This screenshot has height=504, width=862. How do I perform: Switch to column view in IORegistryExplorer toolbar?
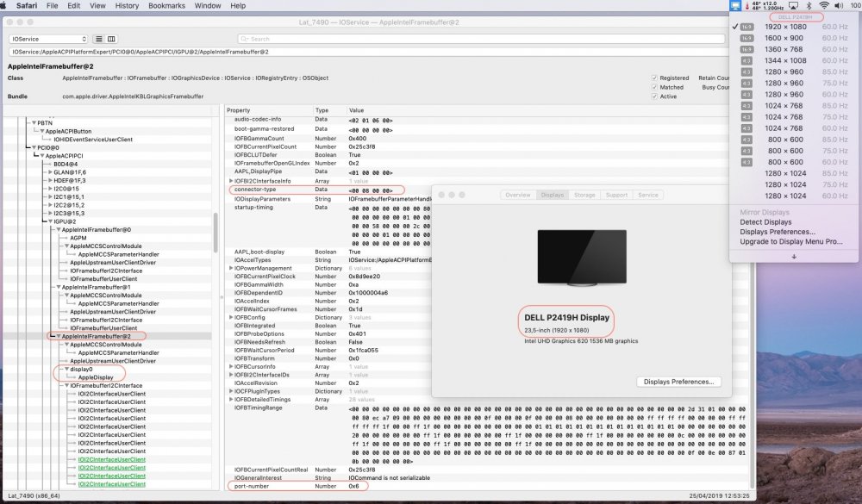point(111,39)
